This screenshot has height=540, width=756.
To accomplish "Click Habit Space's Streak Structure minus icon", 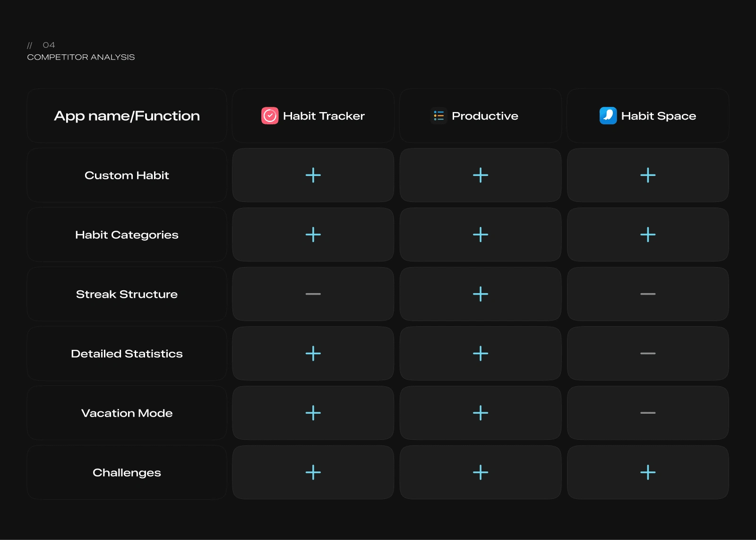I will (648, 294).
